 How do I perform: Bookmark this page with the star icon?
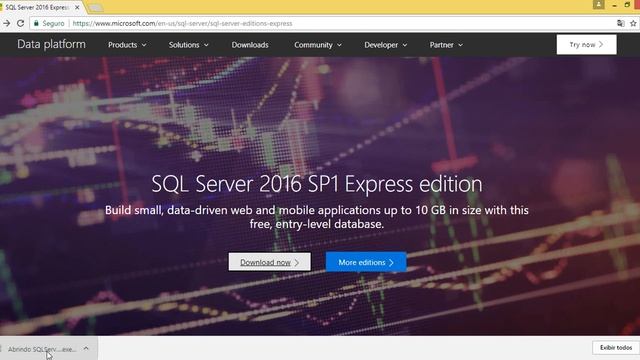633,23
